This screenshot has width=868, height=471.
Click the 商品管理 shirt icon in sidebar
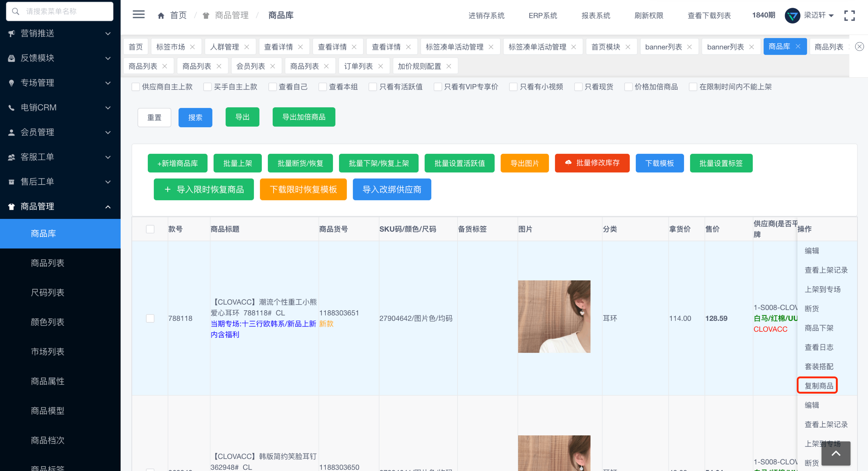point(12,207)
